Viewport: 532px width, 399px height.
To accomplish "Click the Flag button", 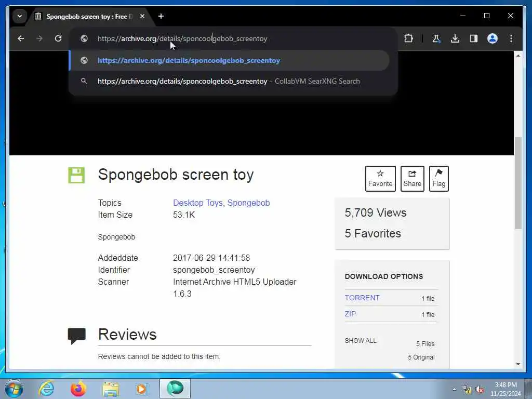I will pos(438,179).
